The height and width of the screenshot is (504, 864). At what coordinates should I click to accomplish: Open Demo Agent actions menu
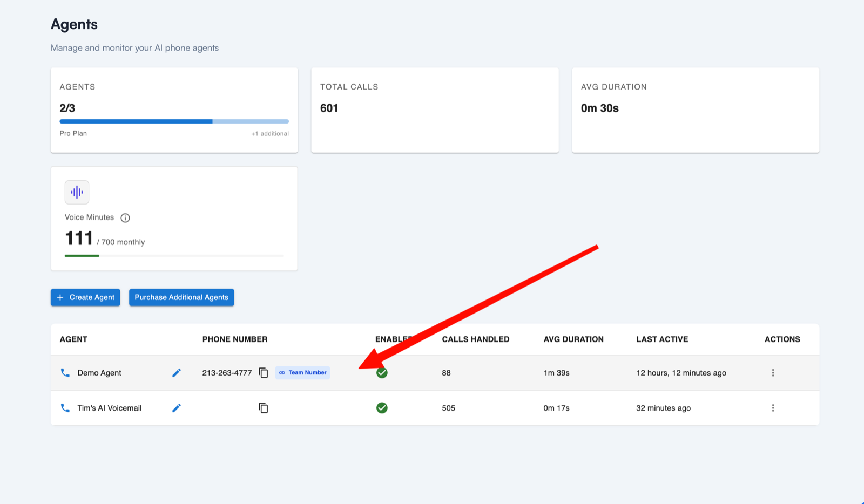point(773,373)
